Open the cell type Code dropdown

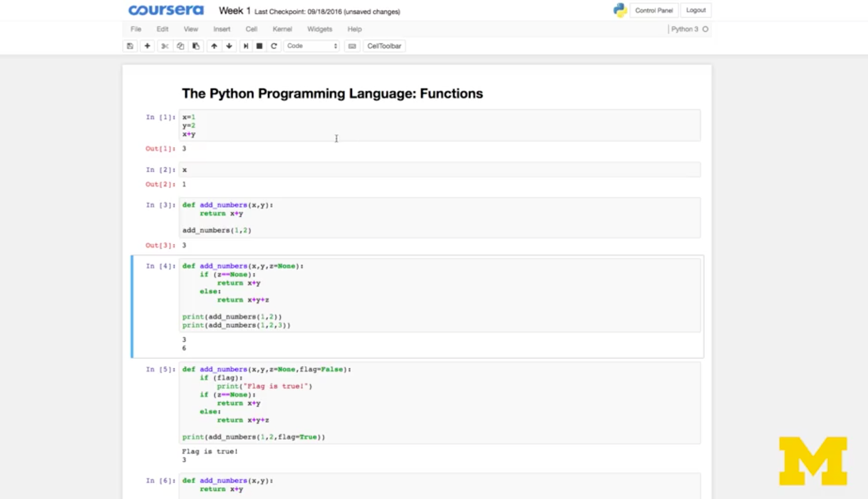coord(311,46)
